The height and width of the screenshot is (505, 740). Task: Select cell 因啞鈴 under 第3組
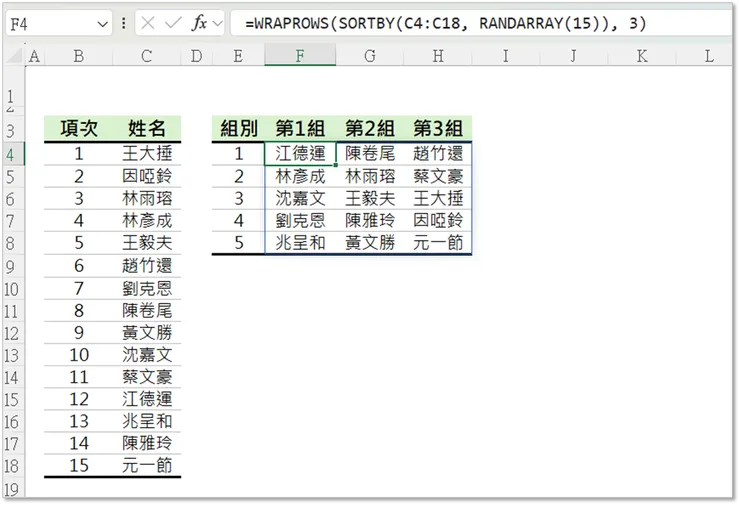pyautogui.click(x=438, y=220)
